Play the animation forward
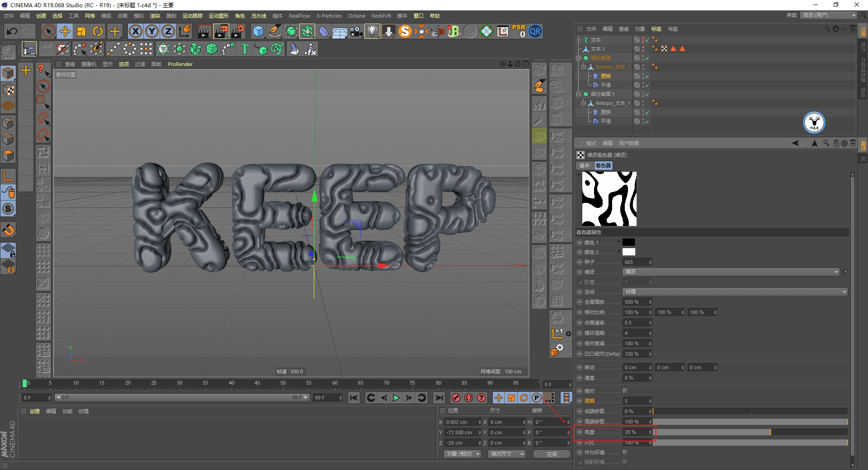 pyautogui.click(x=396, y=398)
